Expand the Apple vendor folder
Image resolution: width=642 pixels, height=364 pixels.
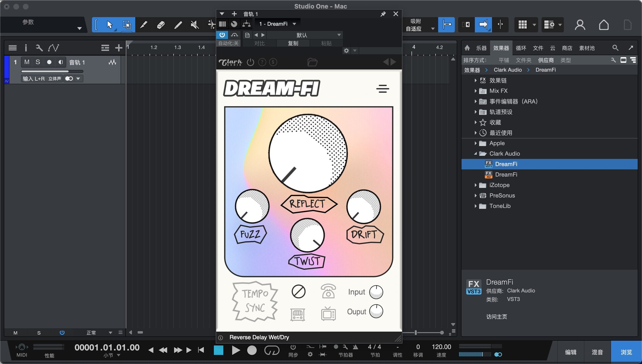[475, 143]
